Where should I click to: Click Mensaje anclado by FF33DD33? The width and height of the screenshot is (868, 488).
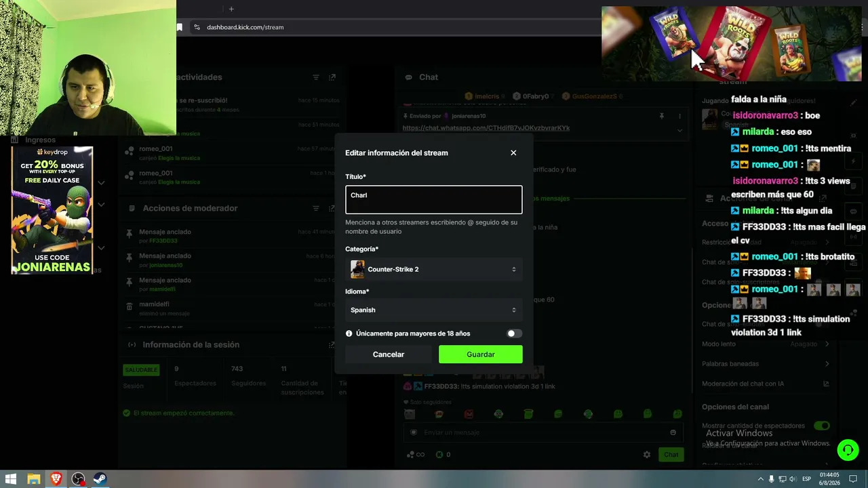232,236
